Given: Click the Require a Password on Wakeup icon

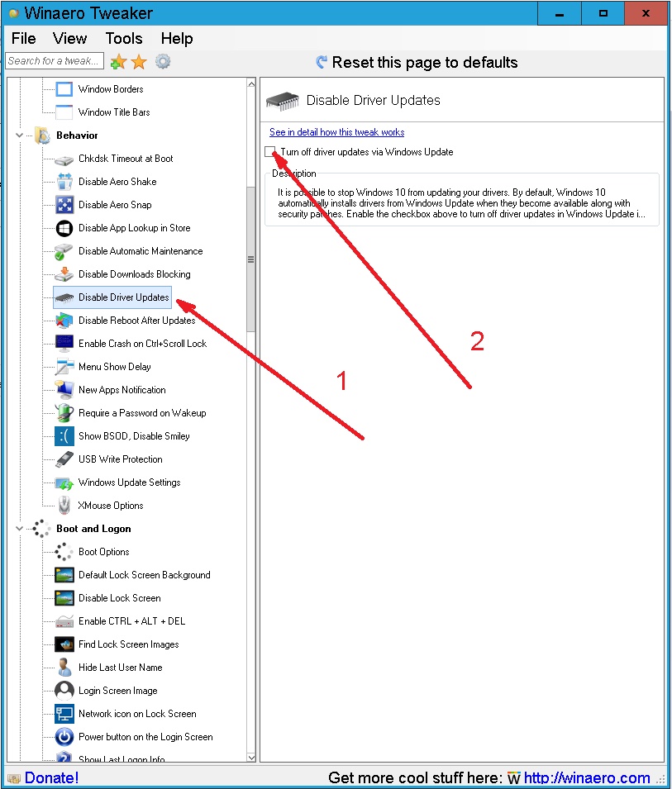Looking at the screenshot, I should [x=64, y=413].
